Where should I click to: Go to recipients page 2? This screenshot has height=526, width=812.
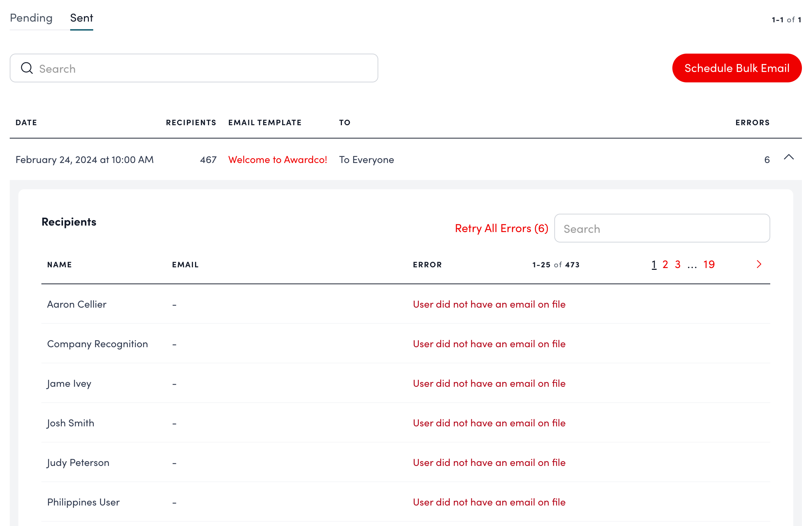(x=665, y=264)
